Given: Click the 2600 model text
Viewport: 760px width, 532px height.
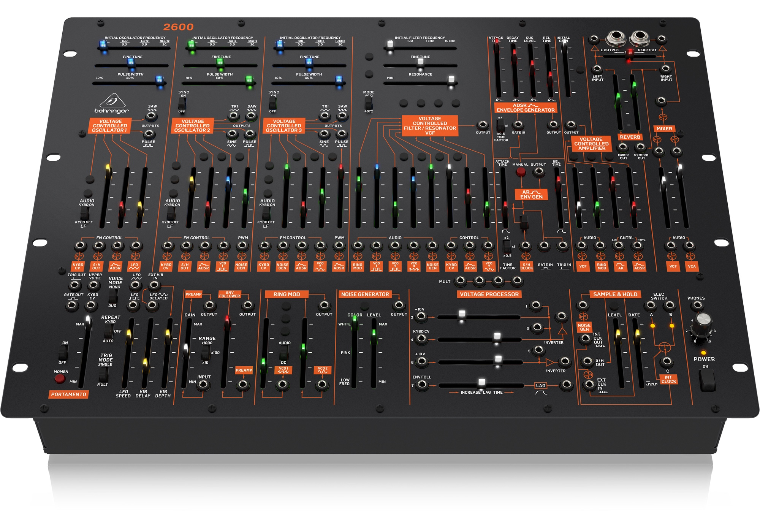Looking at the screenshot, I should 178,27.
